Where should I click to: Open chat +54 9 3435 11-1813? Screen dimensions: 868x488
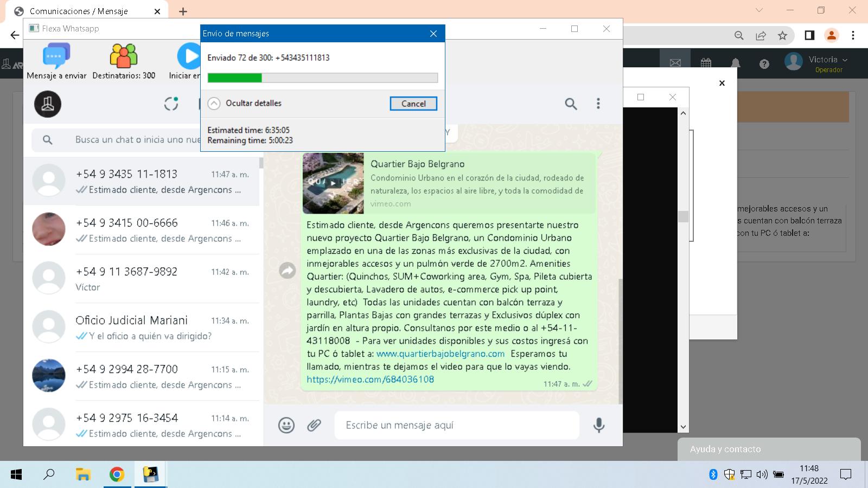(x=141, y=182)
